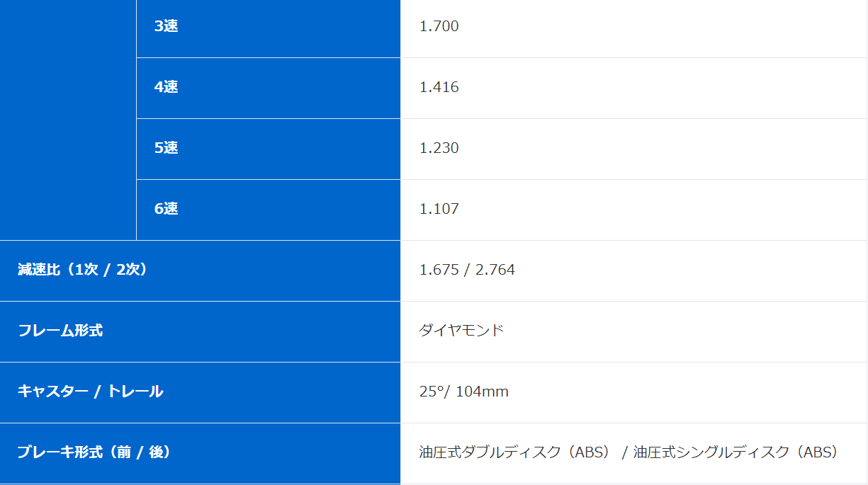Click the フレーム形式 header cell
The height and width of the screenshot is (485, 868).
click(x=200, y=331)
